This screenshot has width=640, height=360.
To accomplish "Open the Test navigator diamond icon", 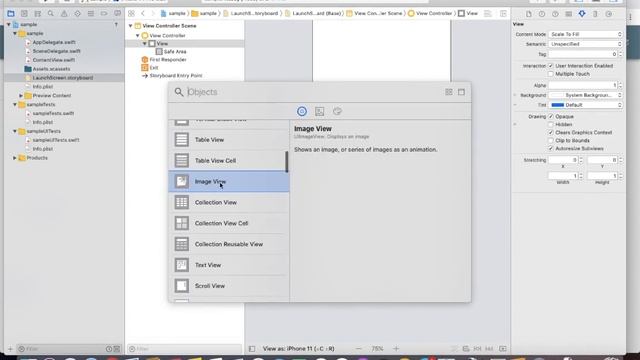I will pos(78,14).
